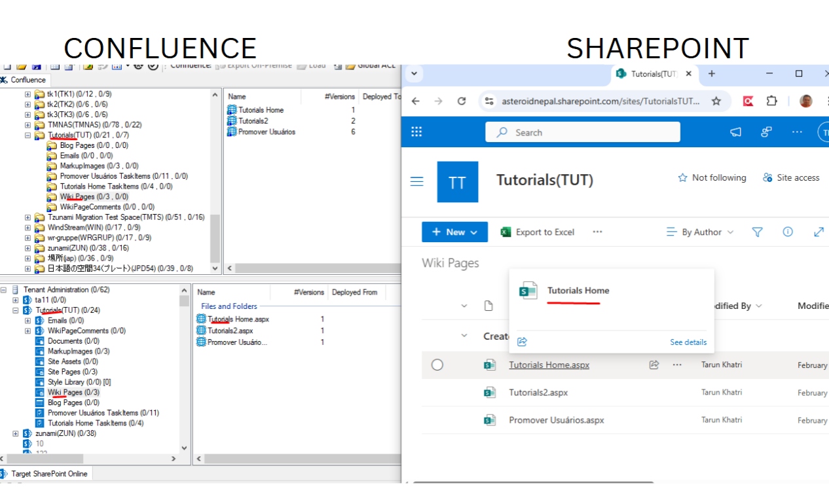This screenshot has height=504, width=829.
Task: Go back in the Chrome browser
Action: click(x=415, y=101)
